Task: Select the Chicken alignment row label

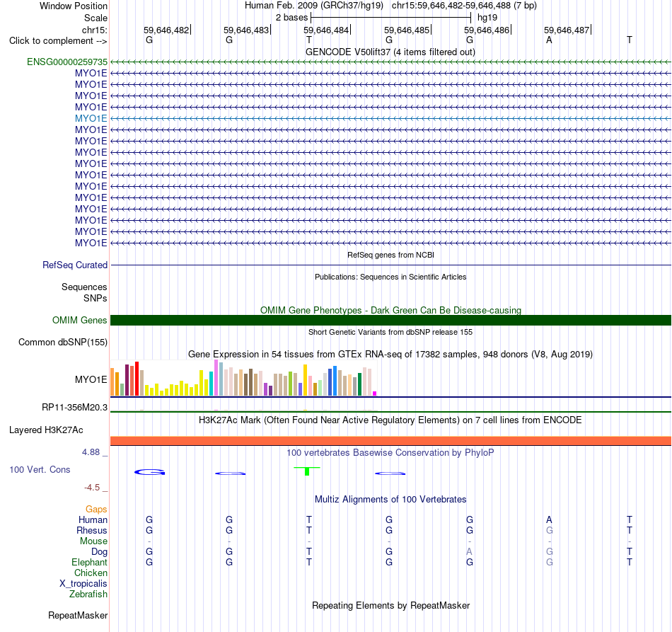Action: tap(91, 573)
